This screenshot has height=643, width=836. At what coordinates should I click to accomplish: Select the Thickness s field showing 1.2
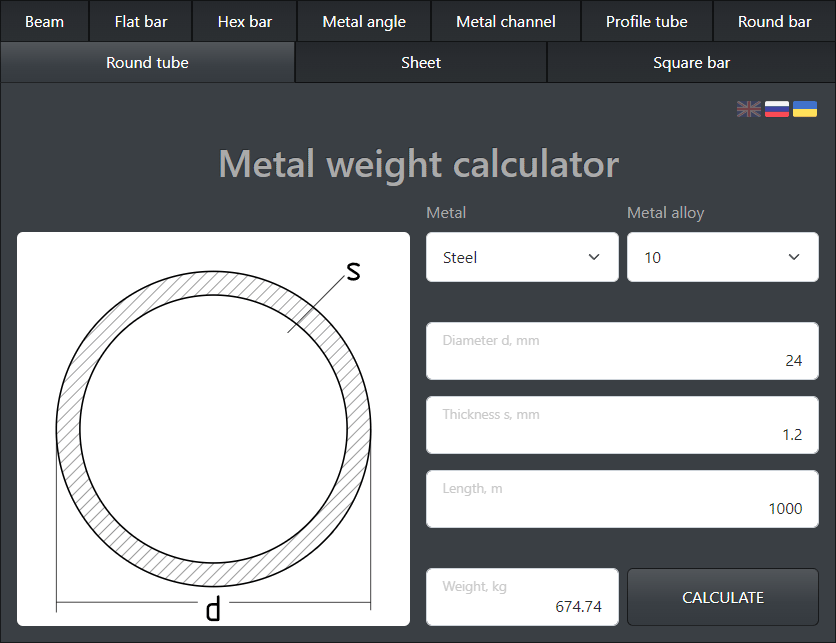click(622, 425)
